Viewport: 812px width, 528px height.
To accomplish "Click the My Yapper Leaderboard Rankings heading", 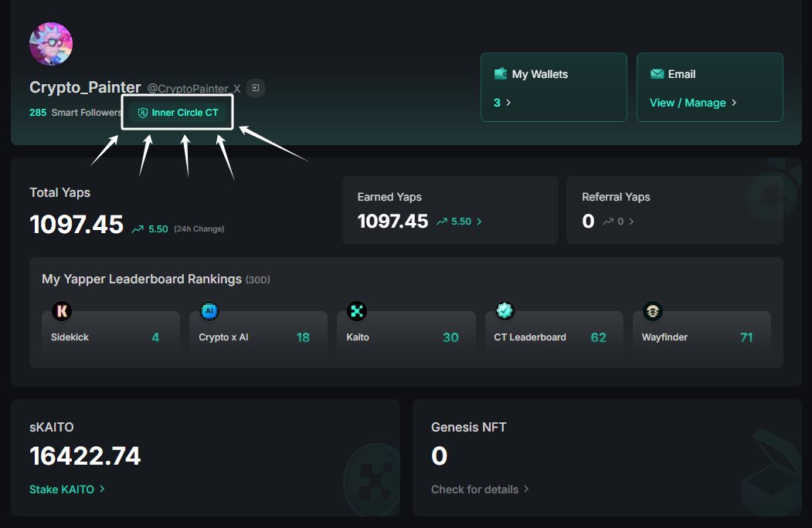I will (142, 279).
